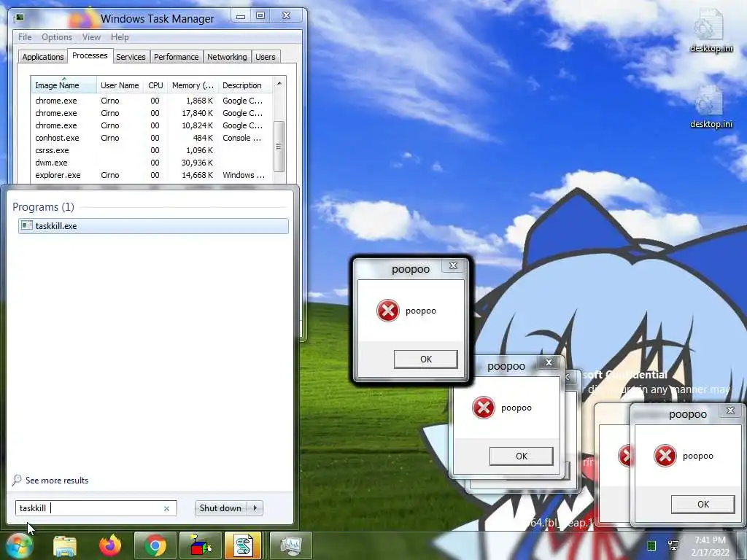Viewport: 747px width, 560px height.
Task: Sort by Description column header
Action: [245, 85]
